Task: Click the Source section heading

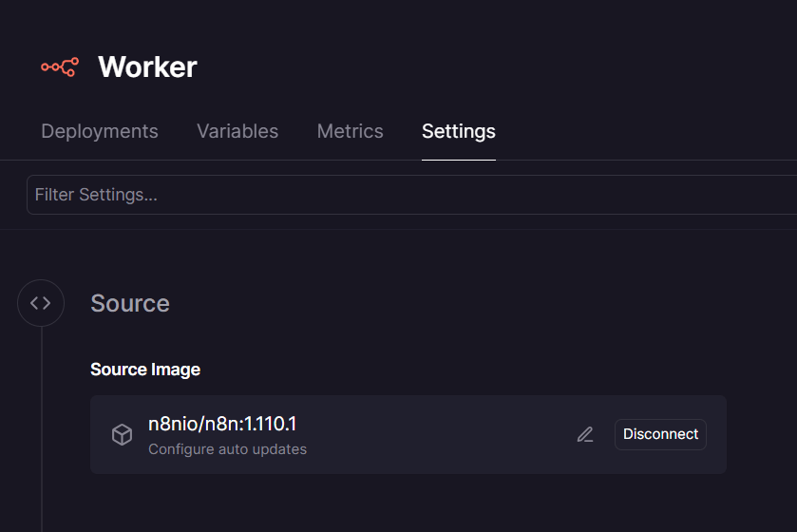Action: [x=130, y=303]
